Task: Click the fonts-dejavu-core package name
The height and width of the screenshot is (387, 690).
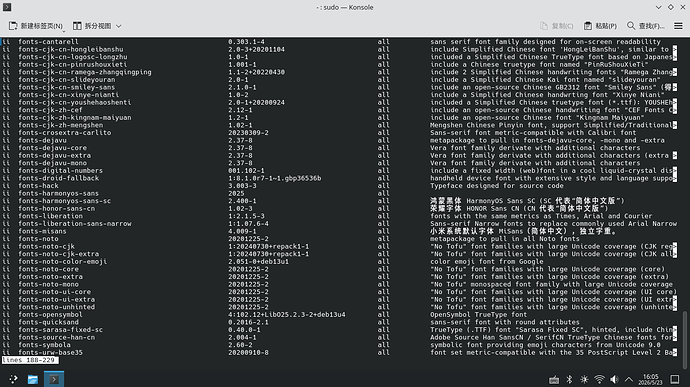Action: [x=52, y=148]
